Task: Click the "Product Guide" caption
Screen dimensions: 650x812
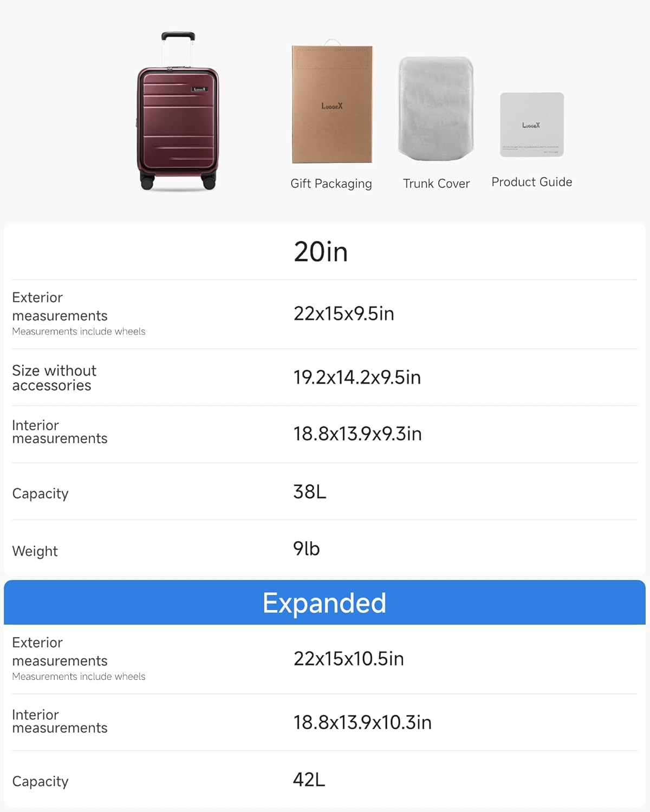Action: click(531, 182)
